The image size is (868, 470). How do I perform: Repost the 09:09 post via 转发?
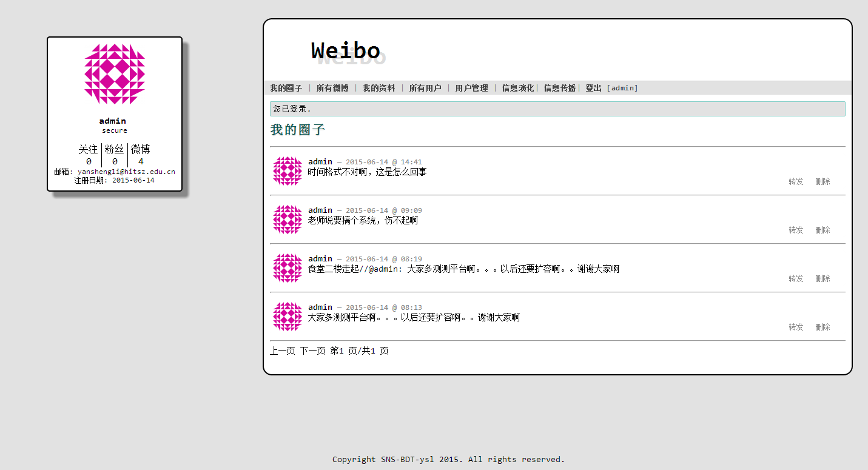coord(796,230)
